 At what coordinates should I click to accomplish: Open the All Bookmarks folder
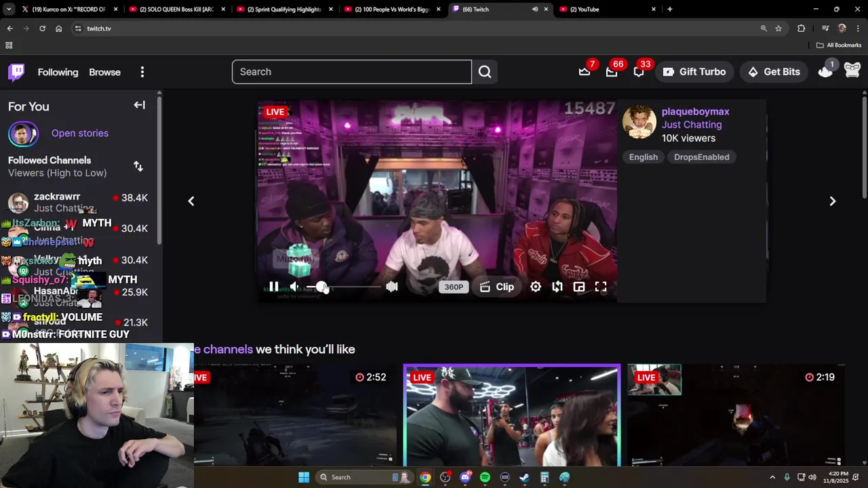tap(839, 45)
